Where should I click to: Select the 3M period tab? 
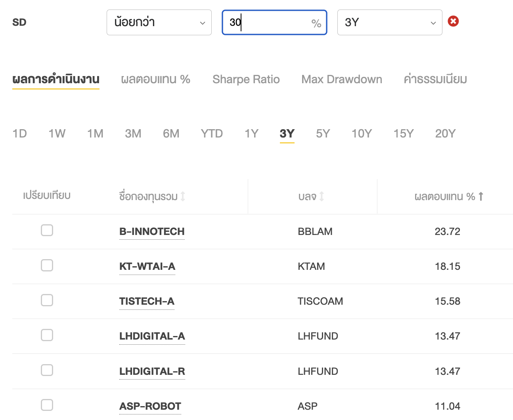tap(133, 134)
